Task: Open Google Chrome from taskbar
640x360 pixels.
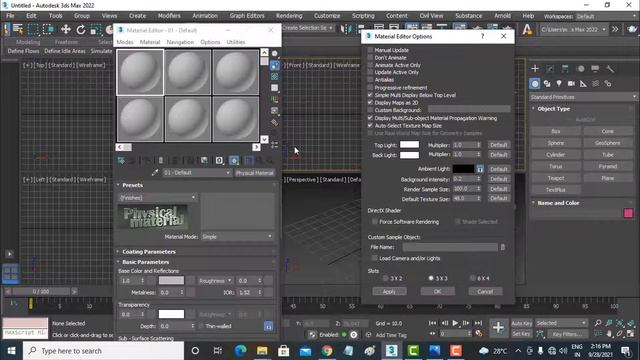Action: 327,351
